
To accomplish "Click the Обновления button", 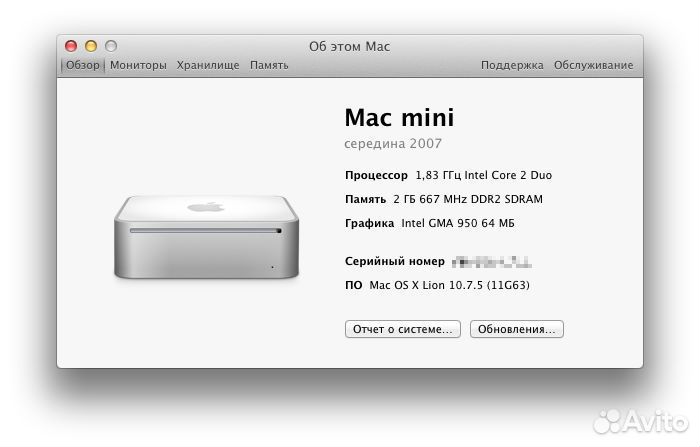I will 517,329.
